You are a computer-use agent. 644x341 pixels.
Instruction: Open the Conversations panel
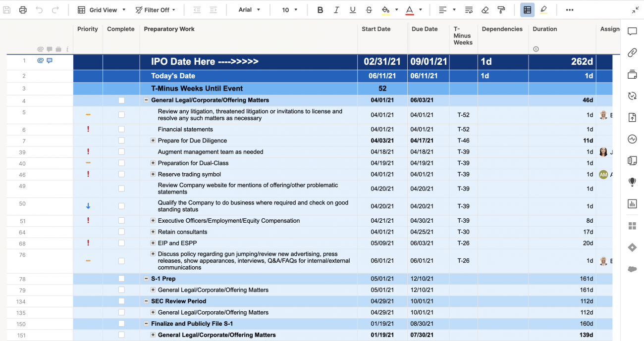coord(632,31)
